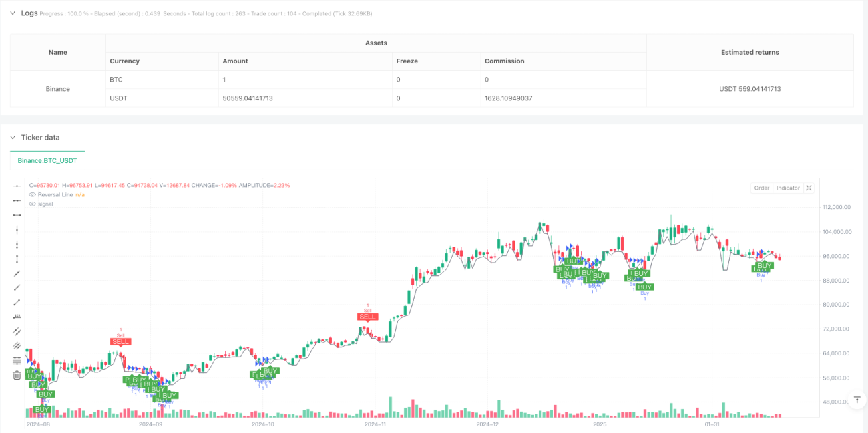Delete all drawings with trash icon
This screenshot has height=433, width=868.
point(17,375)
